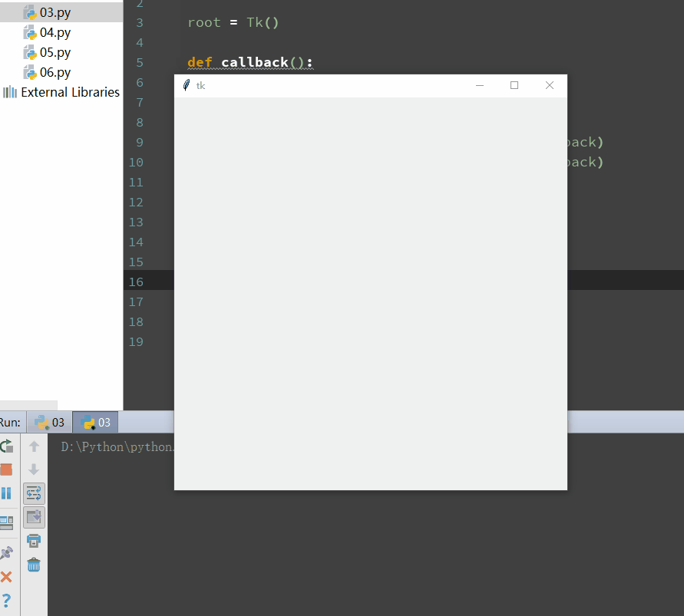Click line number 10 in the gutter
The width and height of the screenshot is (684, 616).
(136, 162)
